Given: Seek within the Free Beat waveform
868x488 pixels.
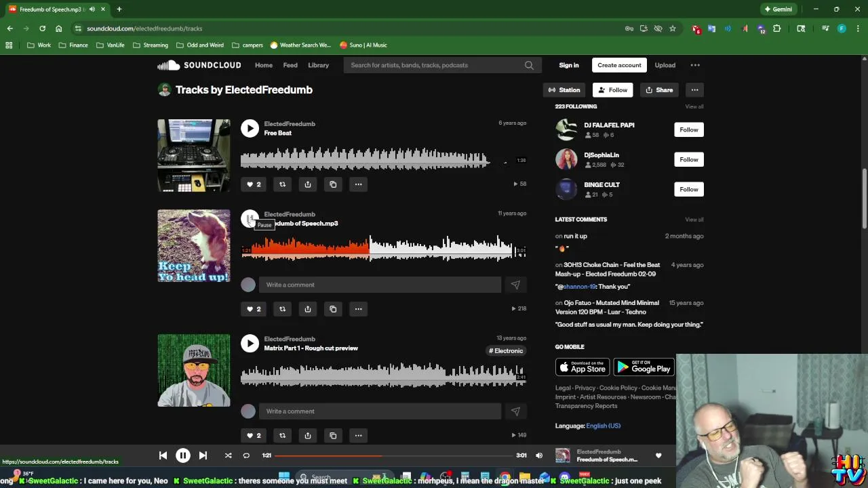Looking at the screenshot, I should pos(383,160).
